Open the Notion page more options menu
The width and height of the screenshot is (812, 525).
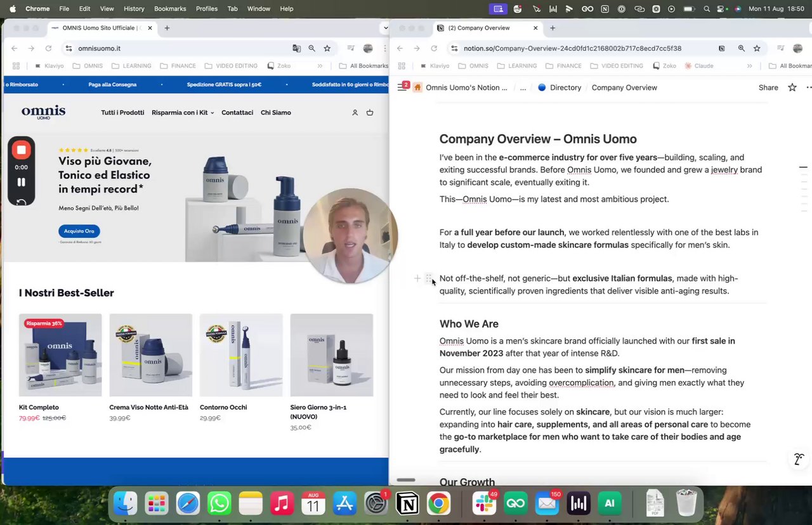point(808,87)
